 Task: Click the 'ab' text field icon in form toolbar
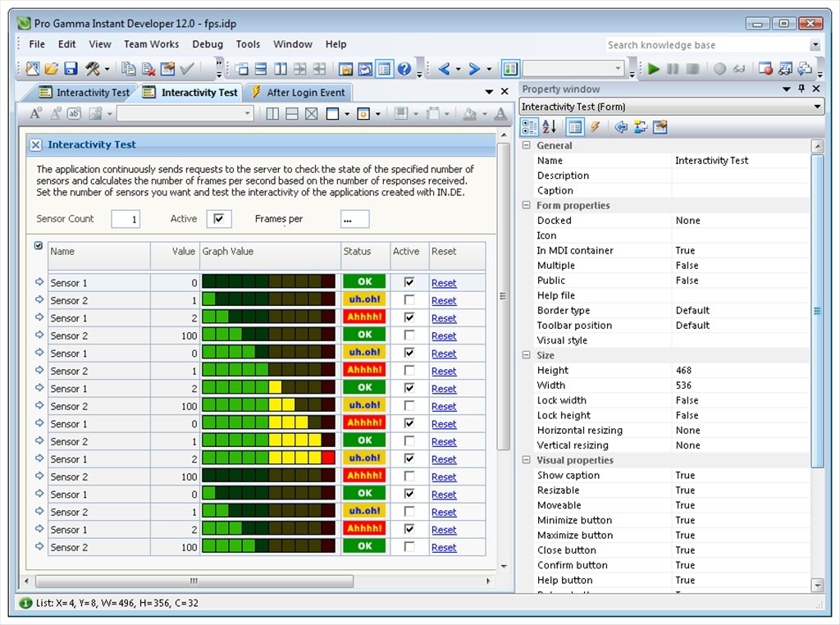point(74,113)
